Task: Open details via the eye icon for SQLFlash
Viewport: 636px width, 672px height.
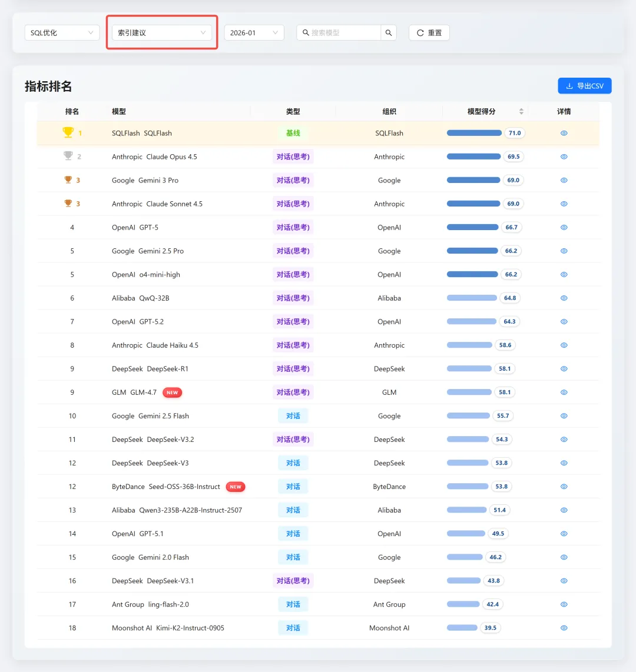Action: tap(564, 133)
